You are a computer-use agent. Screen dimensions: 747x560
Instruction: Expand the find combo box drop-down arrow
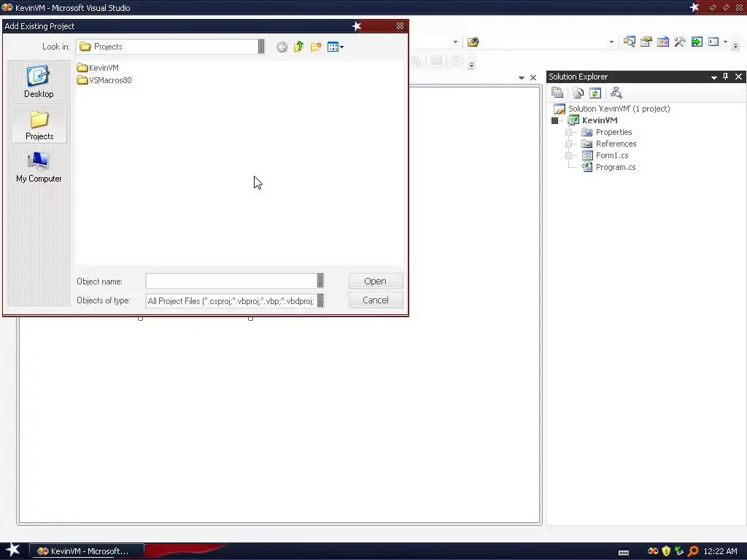(x=612, y=42)
